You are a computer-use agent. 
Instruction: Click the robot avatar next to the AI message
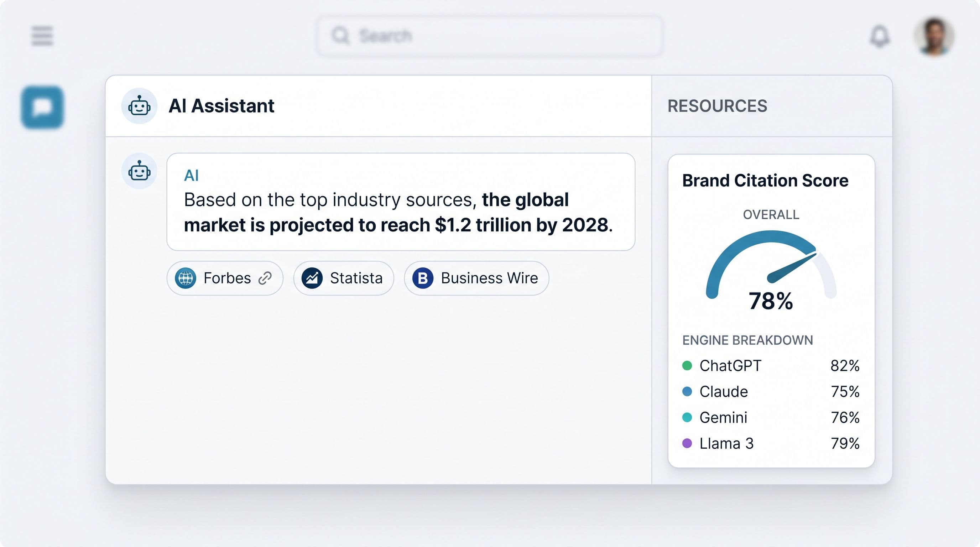[x=139, y=171]
